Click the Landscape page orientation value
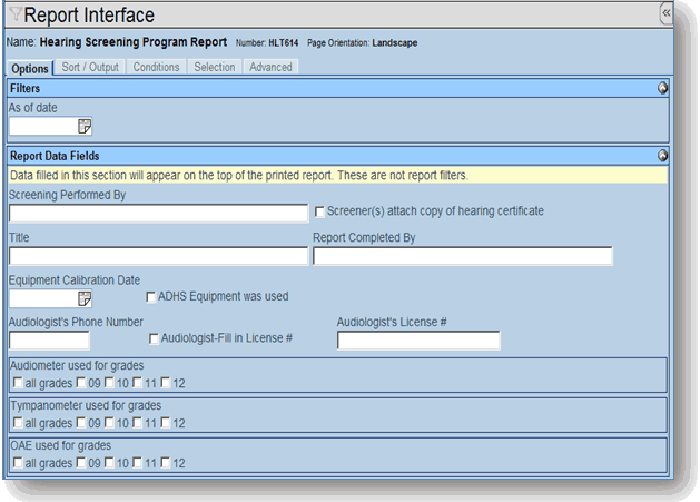The height and width of the screenshot is (502, 700). (395, 43)
